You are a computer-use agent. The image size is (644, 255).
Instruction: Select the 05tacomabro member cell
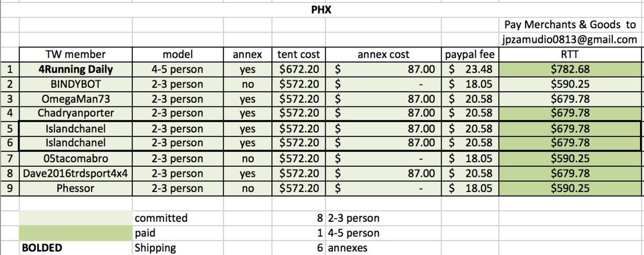(x=76, y=159)
